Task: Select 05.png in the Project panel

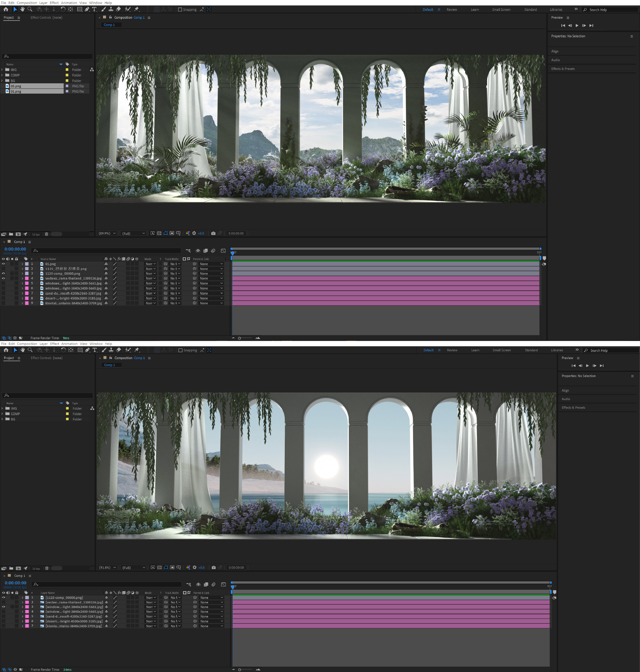Action: click(16, 86)
